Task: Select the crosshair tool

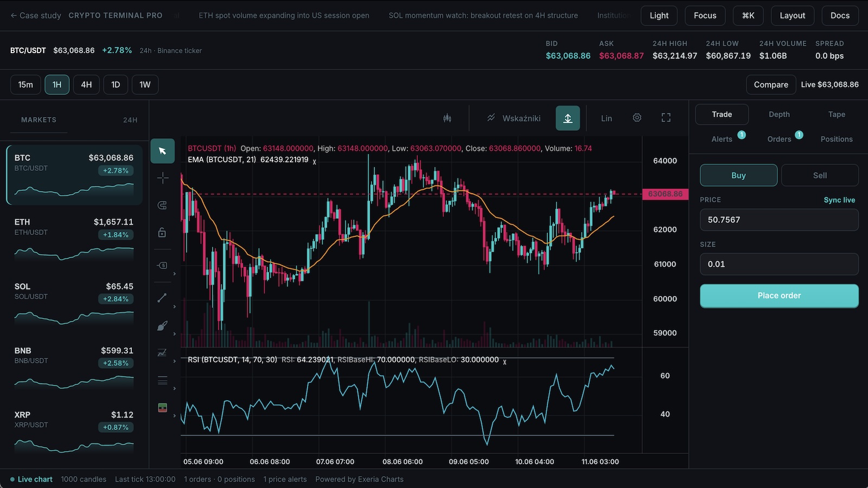Action: tap(162, 178)
